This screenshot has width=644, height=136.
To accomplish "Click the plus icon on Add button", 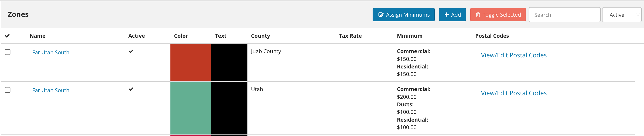I will (446, 15).
